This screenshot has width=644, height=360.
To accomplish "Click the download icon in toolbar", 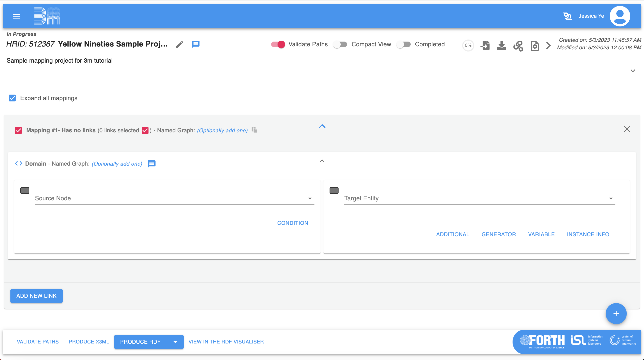I will pos(501,45).
